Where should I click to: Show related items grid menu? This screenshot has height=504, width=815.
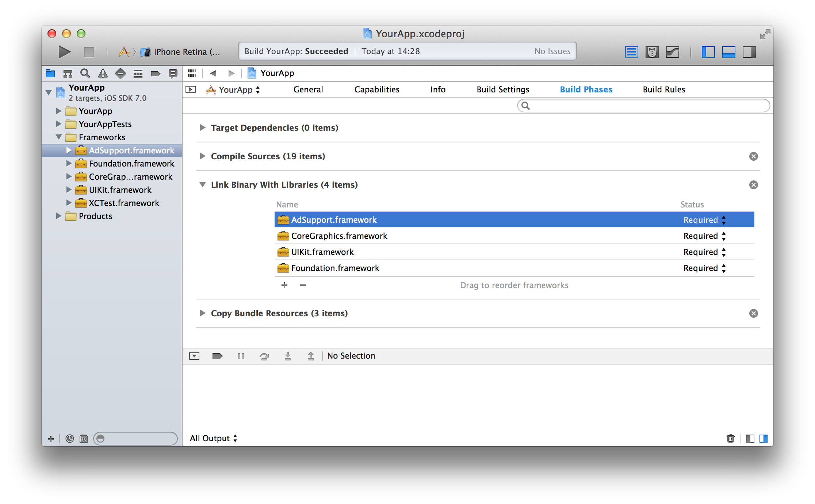pyautogui.click(x=192, y=73)
